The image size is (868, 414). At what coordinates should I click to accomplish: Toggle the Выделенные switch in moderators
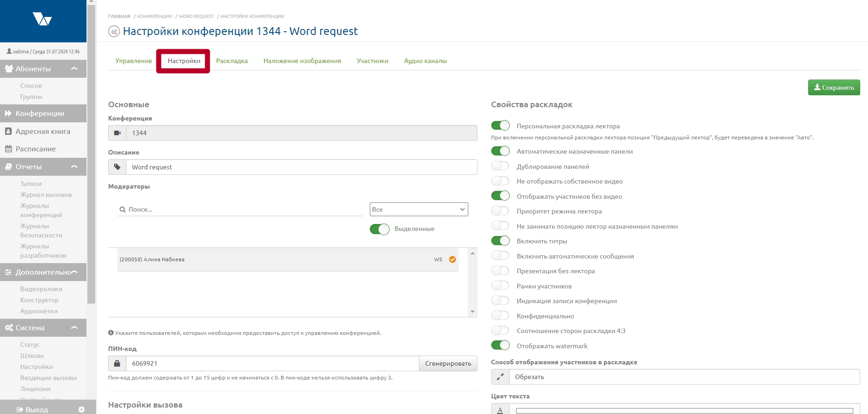click(379, 229)
